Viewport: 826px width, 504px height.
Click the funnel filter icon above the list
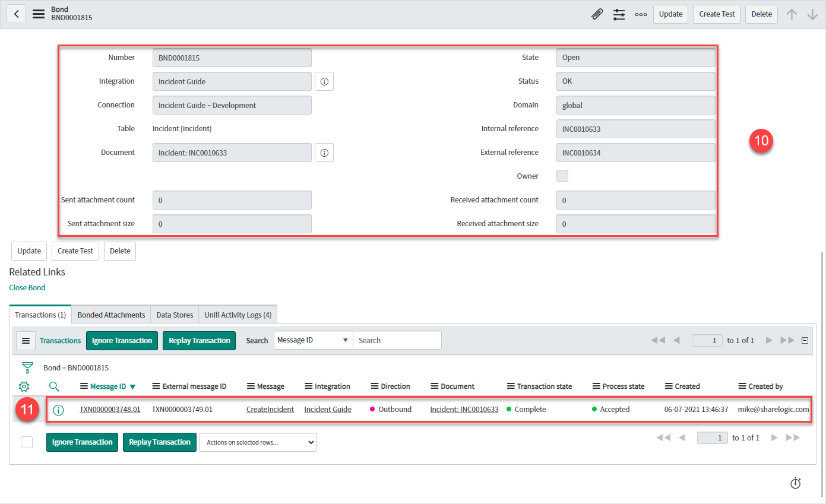[27, 367]
